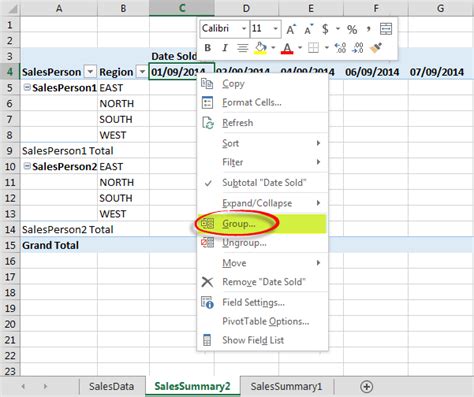Open the Expand/Collapse submenu
This screenshot has width=474, height=397.
pyautogui.click(x=262, y=203)
